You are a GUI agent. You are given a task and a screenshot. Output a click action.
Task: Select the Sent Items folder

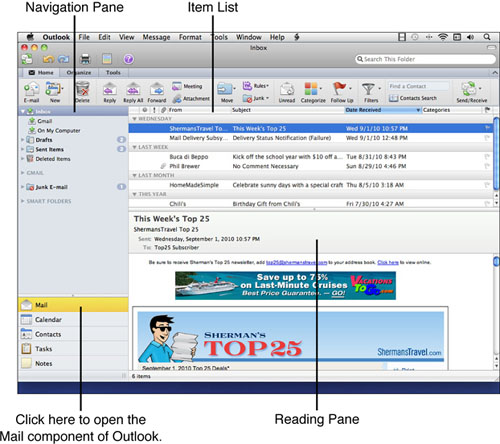click(73, 149)
